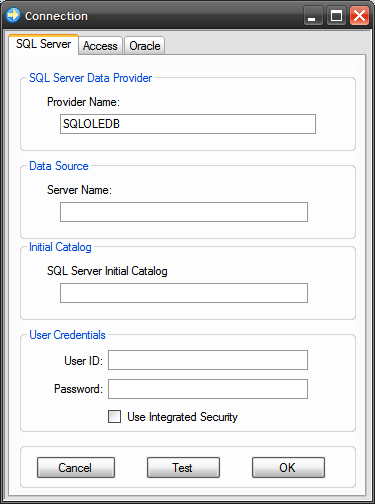Focus the Provider Name field containing SQLOLEDB
Image resolution: width=375 pixels, height=504 pixels.
point(188,124)
